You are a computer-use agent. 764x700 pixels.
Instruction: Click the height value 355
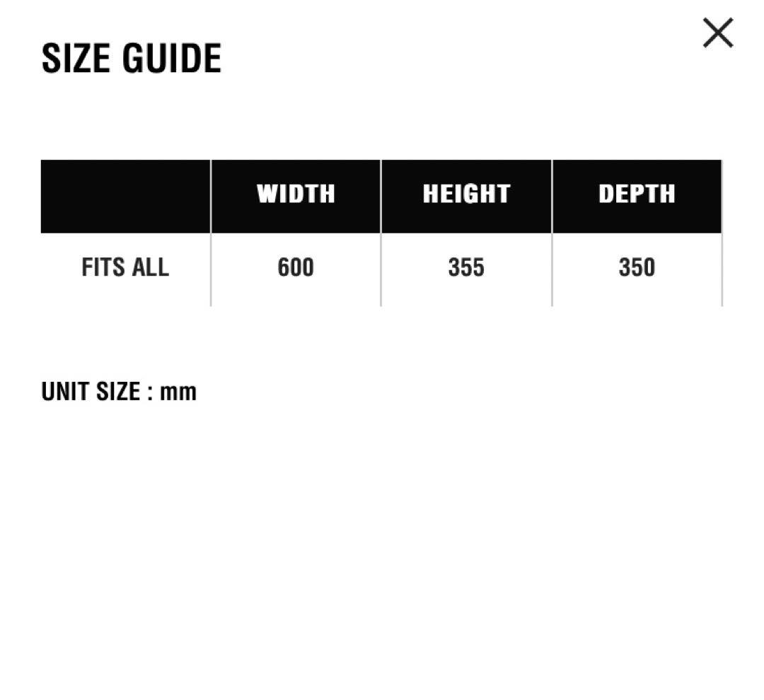point(466,268)
